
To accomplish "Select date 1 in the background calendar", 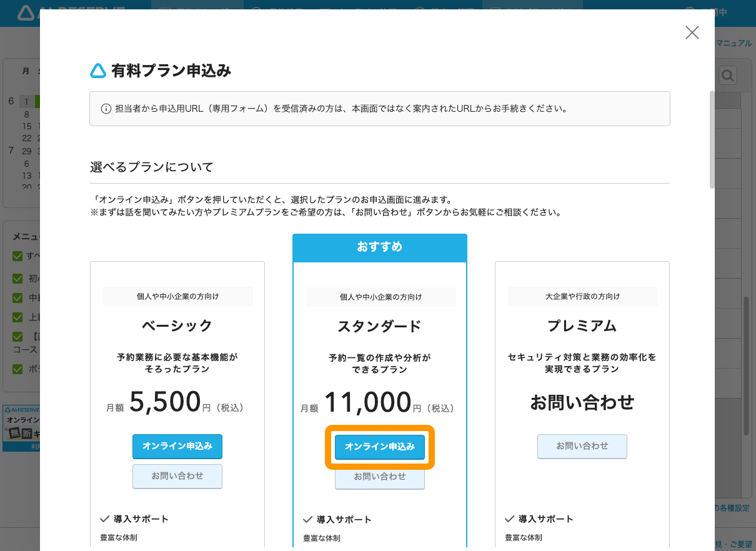I will (x=27, y=101).
